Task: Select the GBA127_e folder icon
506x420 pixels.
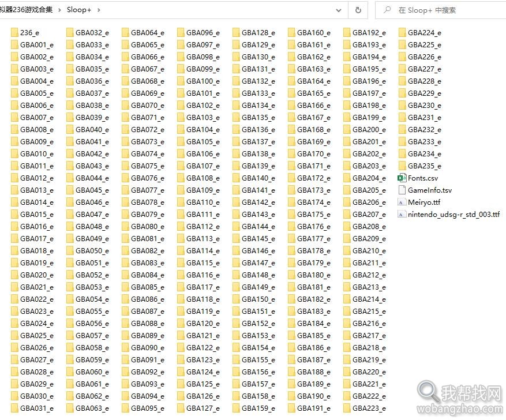Action: pos(181,408)
